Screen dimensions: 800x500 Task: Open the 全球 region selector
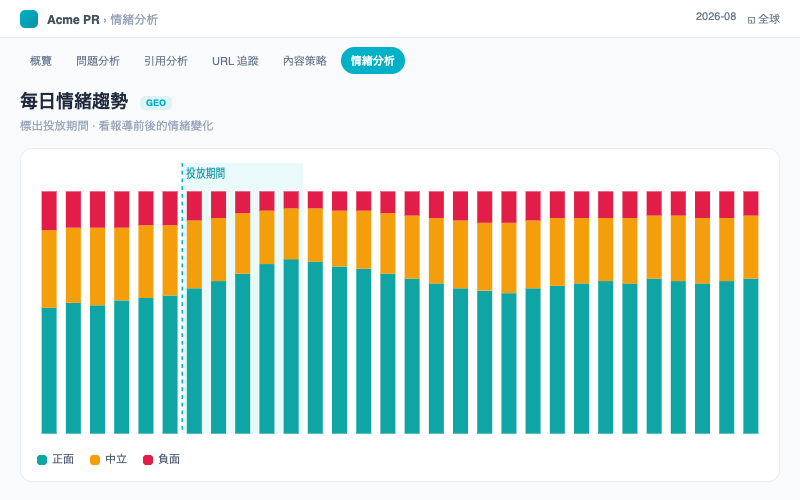(764, 19)
